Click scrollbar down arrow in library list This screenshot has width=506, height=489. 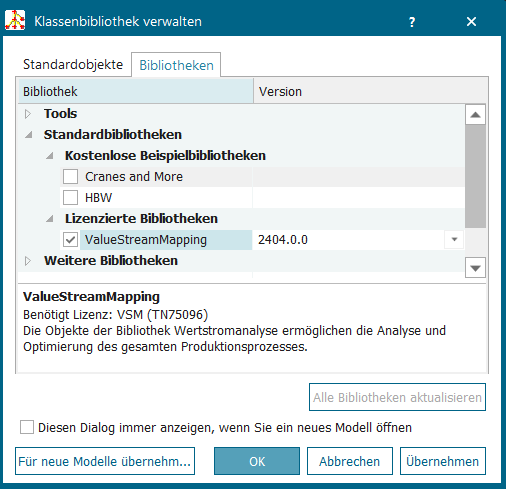[x=475, y=267]
